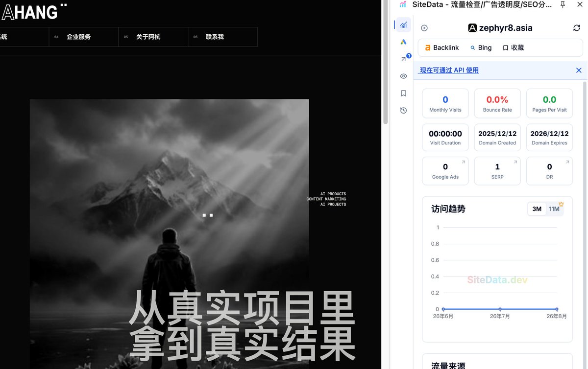Click the Bounce Rate card

[x=497, y=103]
